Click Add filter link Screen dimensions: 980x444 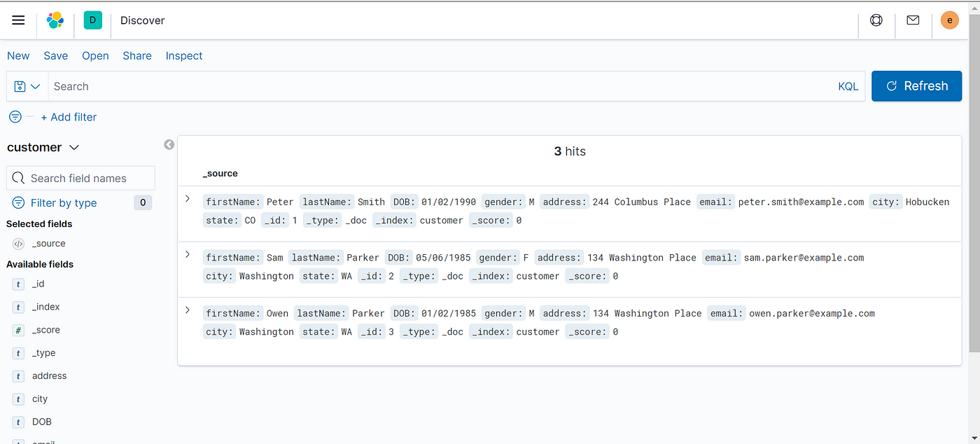(69, 117)
